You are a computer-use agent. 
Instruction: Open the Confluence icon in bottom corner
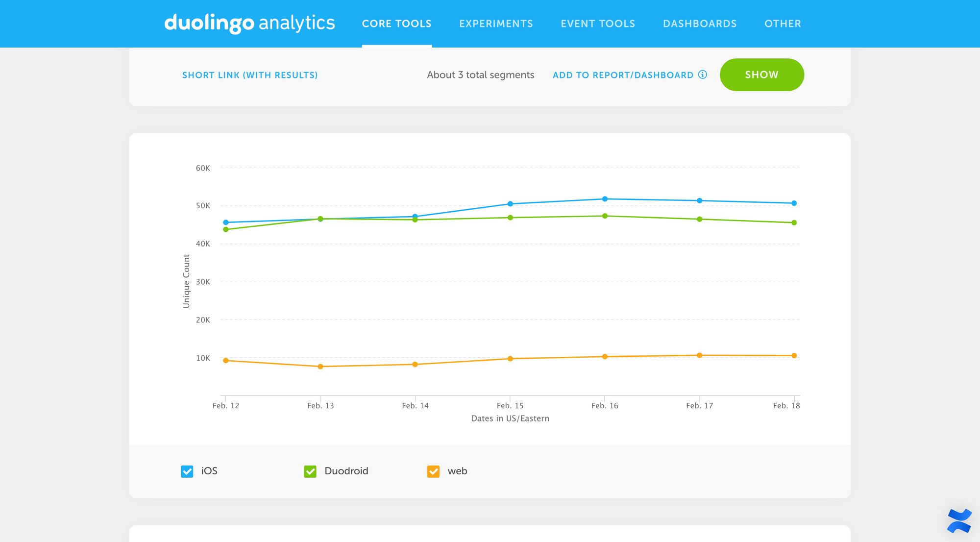point(959,520)
